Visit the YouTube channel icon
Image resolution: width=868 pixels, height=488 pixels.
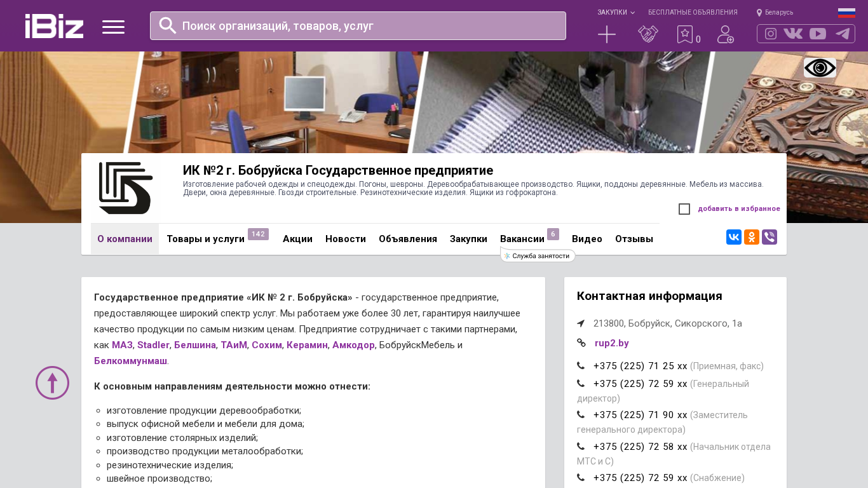[x=818, y=34]
